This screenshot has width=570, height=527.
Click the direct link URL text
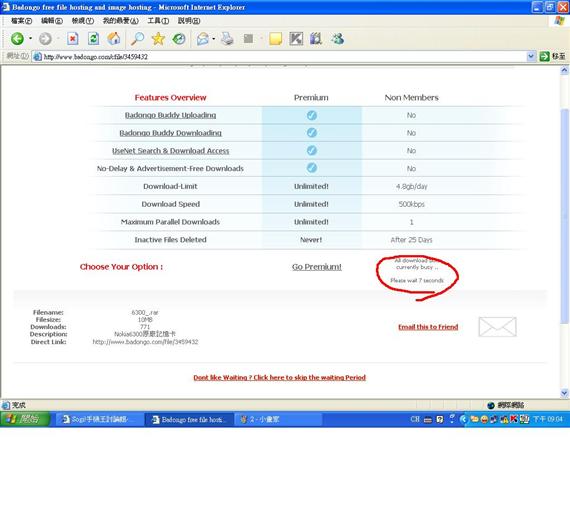pyautogui.click(x=145, y=342)
